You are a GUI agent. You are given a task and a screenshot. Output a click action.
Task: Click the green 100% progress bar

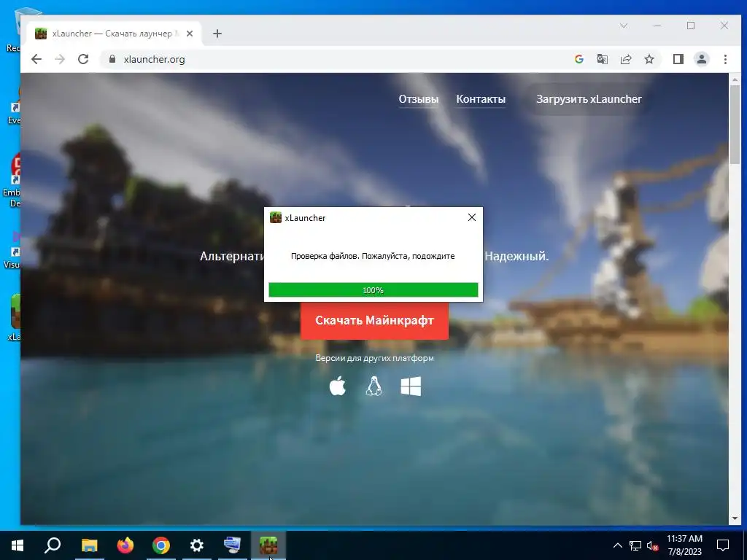[x=373, y=290]
